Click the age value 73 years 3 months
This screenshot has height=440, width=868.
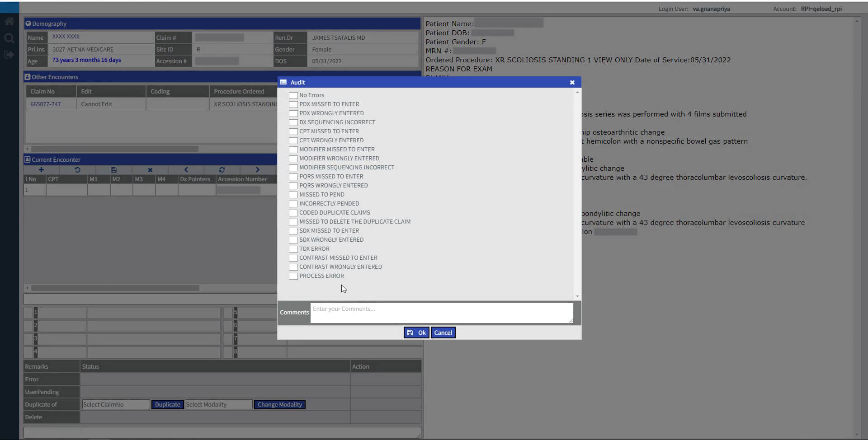pyautogui.click(x=86, y=60)
